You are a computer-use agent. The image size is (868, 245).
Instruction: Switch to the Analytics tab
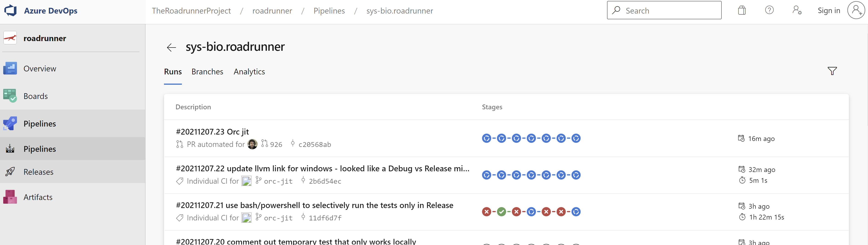tap(249, 72)
